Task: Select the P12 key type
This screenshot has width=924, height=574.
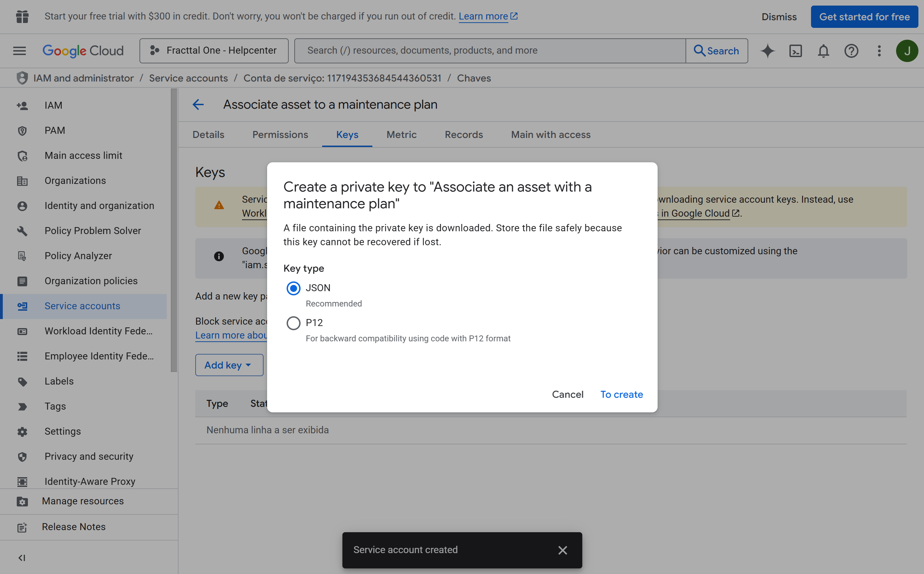Action: coord(293,323)
